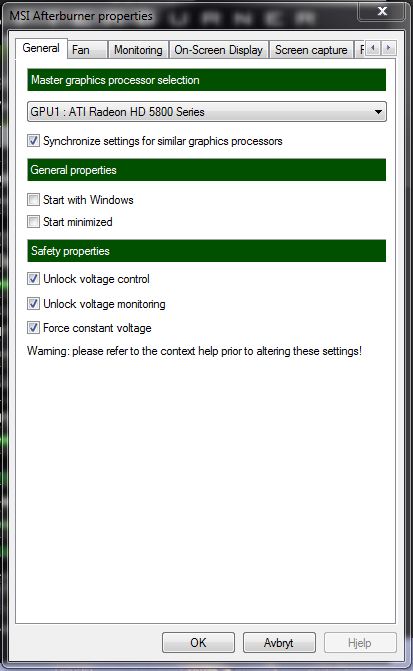
Task: Click the Avbryt cancel button
Action: [x=279, y=642]
